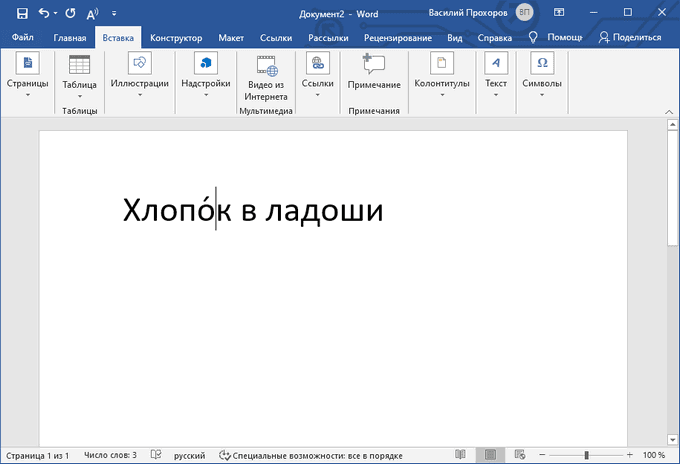This screenshot has width=680, height=464.
Task: Open the Customize Quick Access Toolbar arrow
Action: [114, 13]
